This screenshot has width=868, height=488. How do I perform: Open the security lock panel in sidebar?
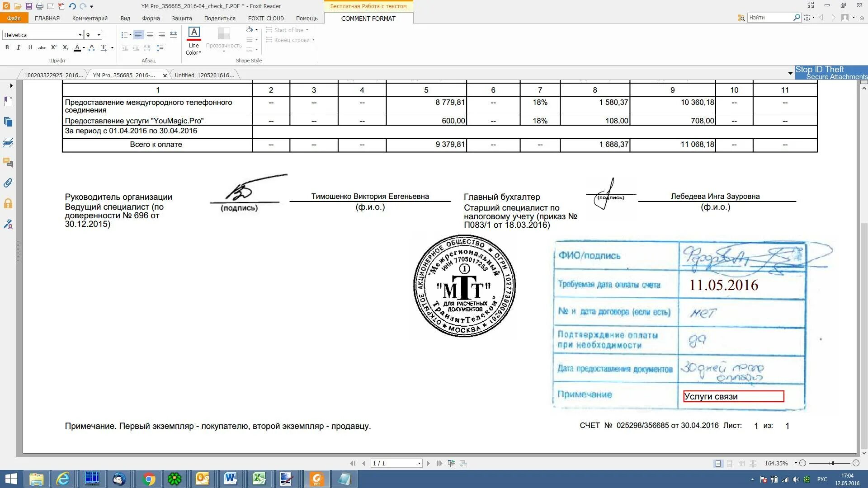click(x=8, y=203)
